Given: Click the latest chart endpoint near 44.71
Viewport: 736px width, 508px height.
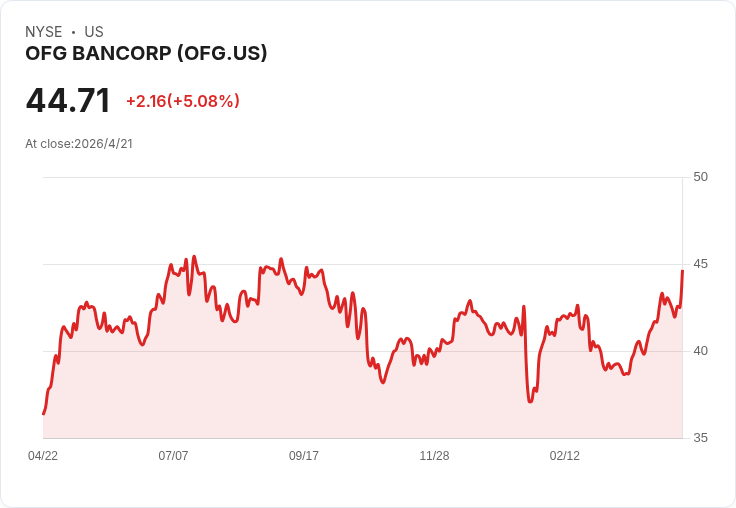Looking at the screenshot, I should [682, 271].
